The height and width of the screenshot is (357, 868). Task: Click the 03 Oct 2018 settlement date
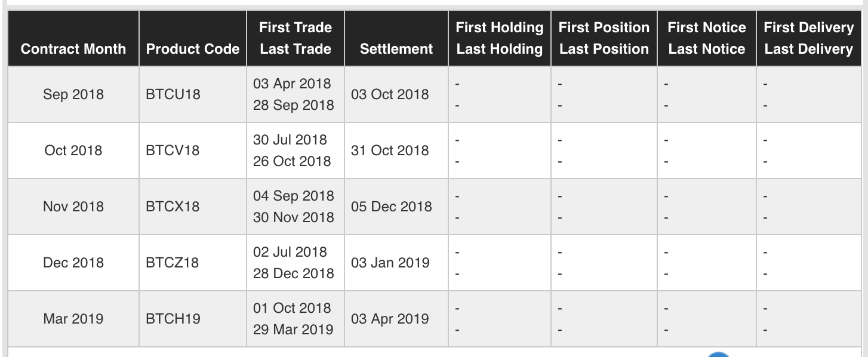click(x=390, y=94)
